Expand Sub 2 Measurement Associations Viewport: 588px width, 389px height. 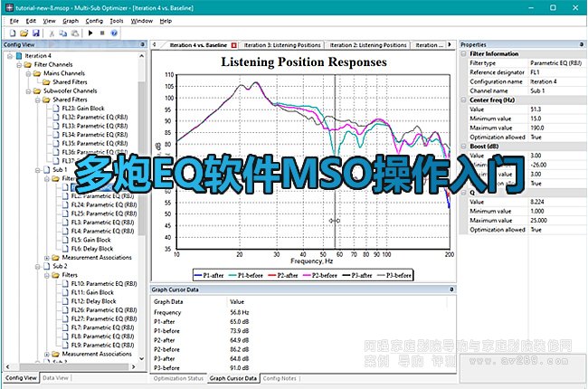point(47,354)
